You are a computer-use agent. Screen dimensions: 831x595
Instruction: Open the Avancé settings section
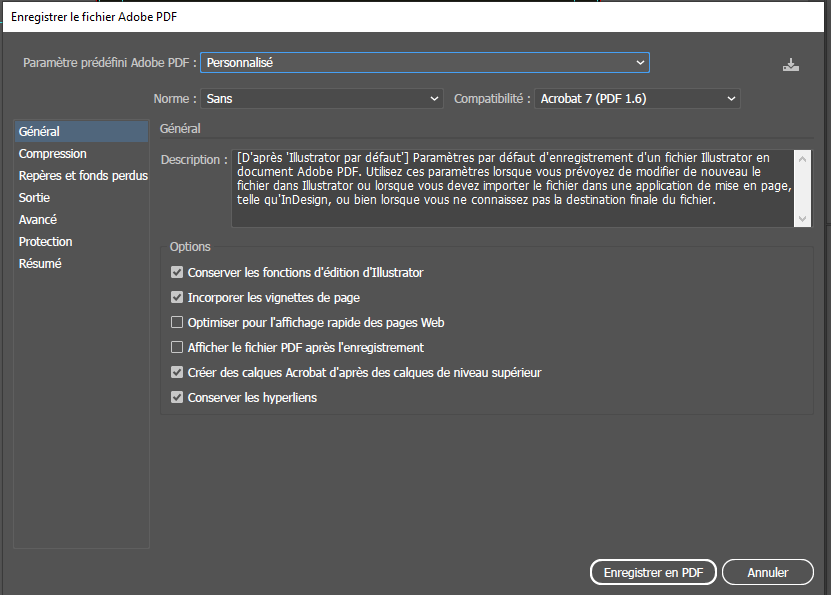38,220
